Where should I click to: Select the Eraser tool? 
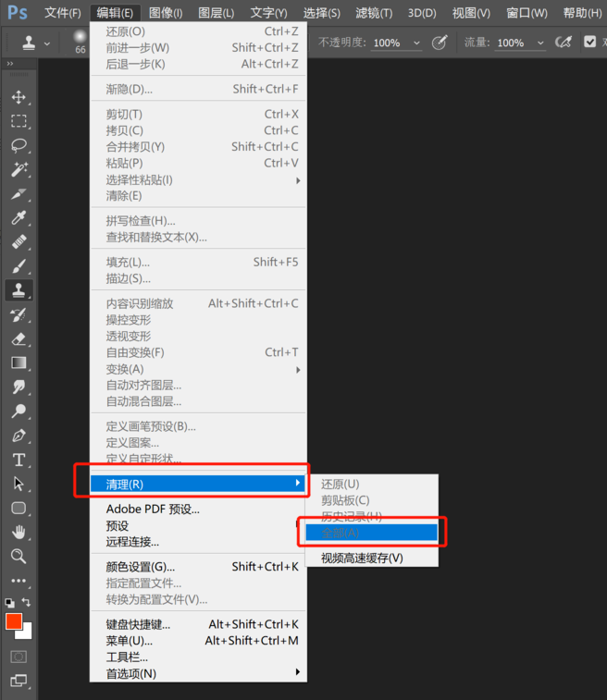(x=19, y=338)
